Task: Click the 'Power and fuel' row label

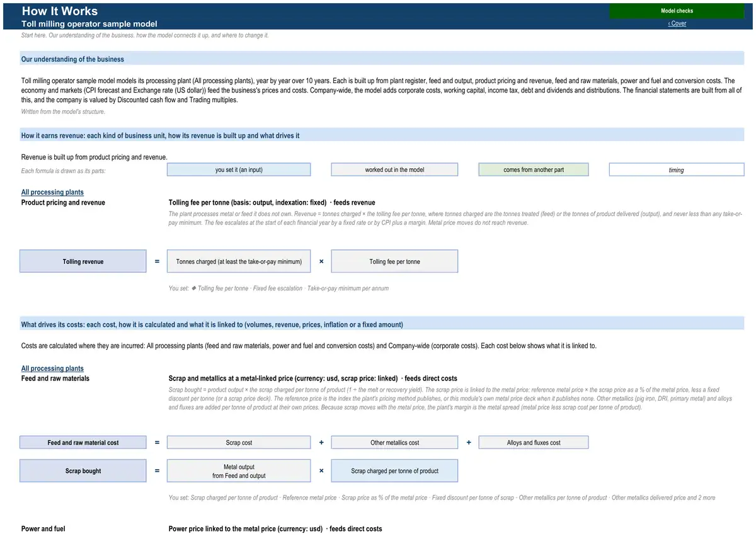Action: pyautogui.click(x=43, y=528)
